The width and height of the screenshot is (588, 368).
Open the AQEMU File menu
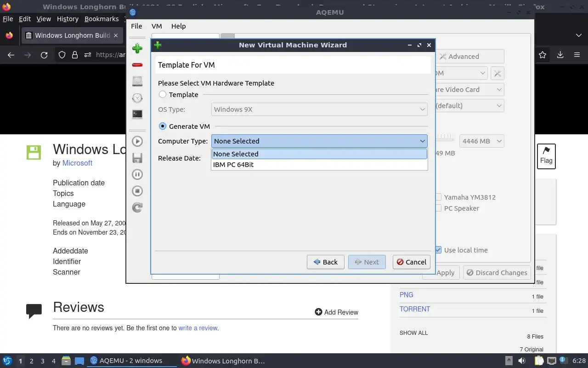click(136, 26)
